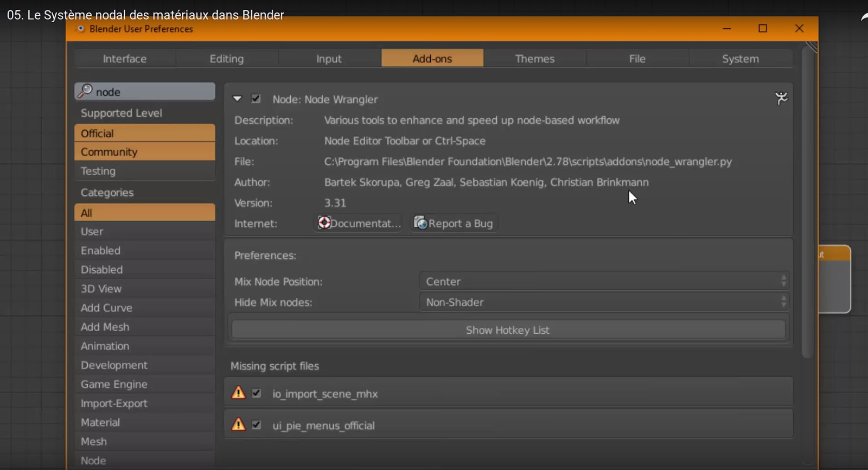Click the Blender logo in the title bar
868x470 pixels.
click(81, 29)
